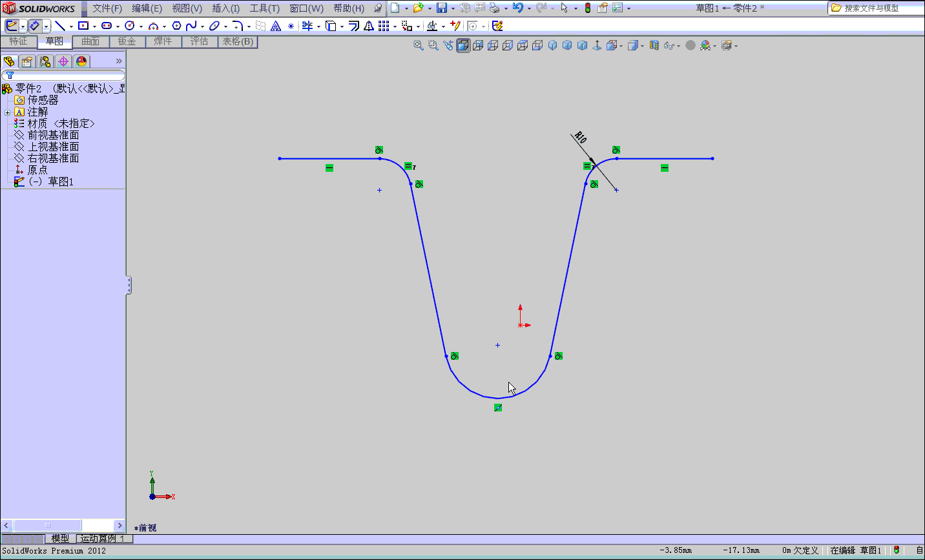Activate the Offset Entities tool
Image resolution: width=925 pixels, height=560 pixels.
coord(354,26)
